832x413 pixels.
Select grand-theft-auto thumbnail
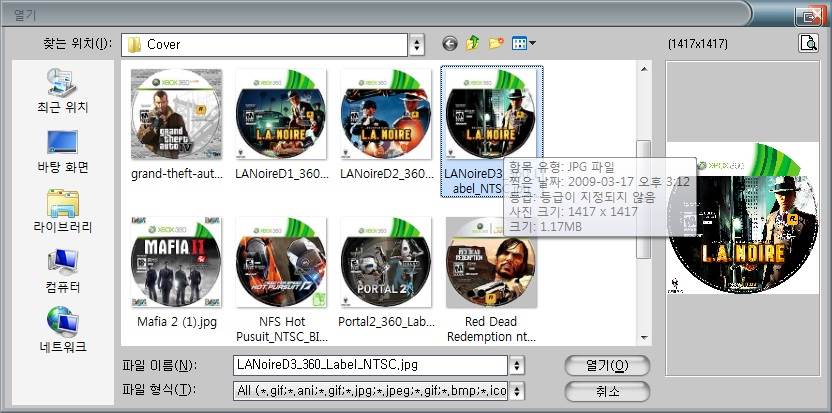pos(176,114)
